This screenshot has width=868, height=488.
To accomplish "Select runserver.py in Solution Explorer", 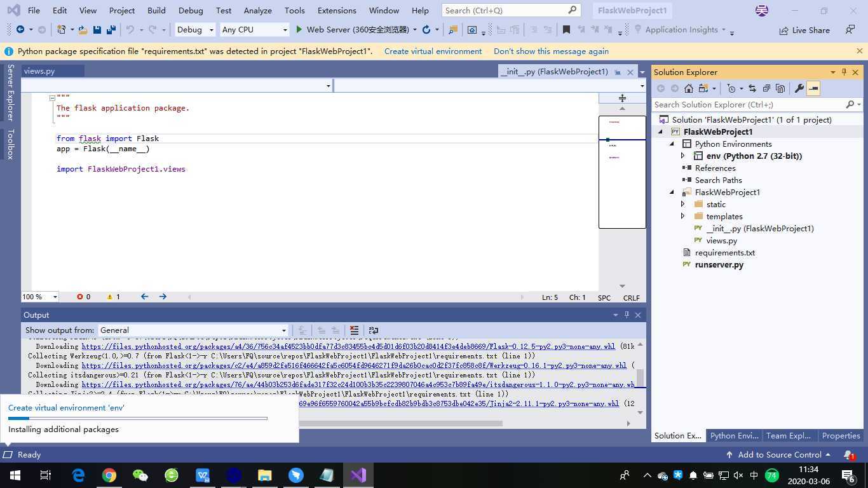I will tap(719, 264).
